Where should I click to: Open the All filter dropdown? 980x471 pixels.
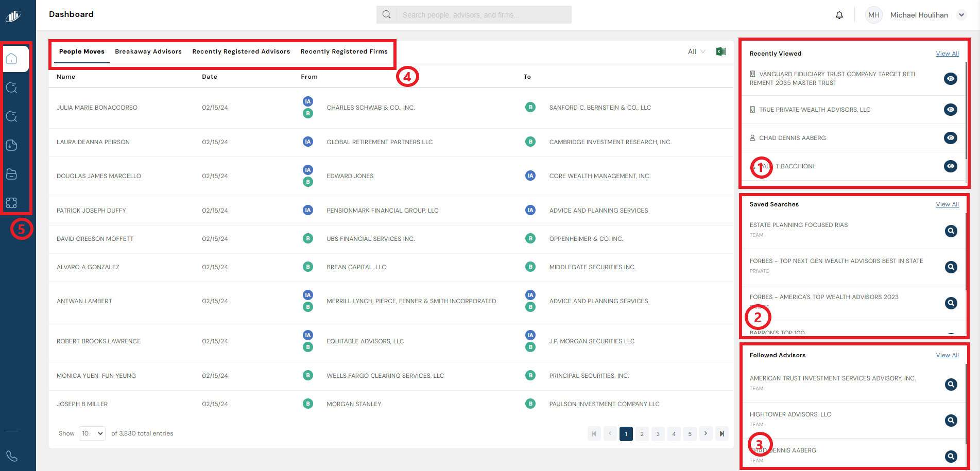[696, 51]
